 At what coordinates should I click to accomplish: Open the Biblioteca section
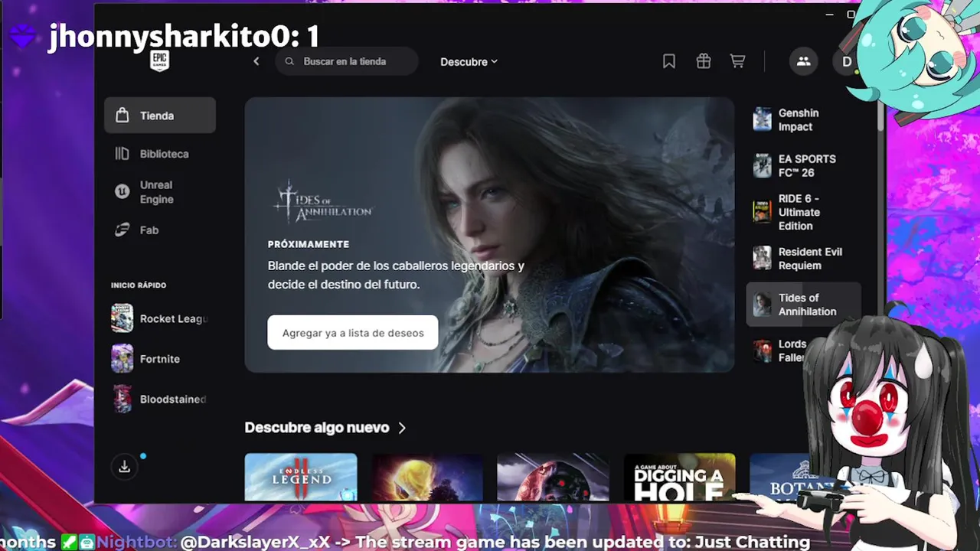click(x=160, y=154)
